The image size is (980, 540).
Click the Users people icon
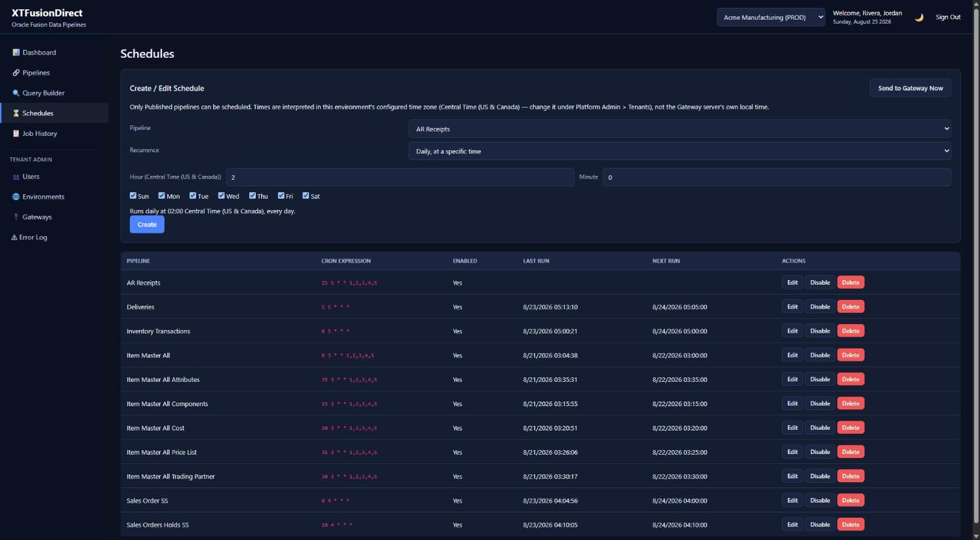(16, 177)
